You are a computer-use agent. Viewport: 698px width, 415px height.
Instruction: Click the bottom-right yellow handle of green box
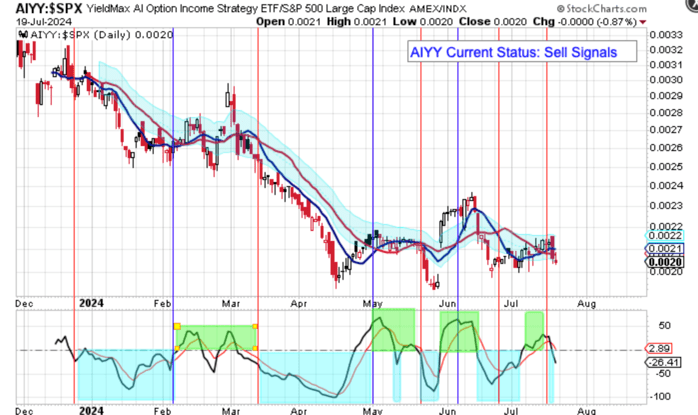[256, 349]
